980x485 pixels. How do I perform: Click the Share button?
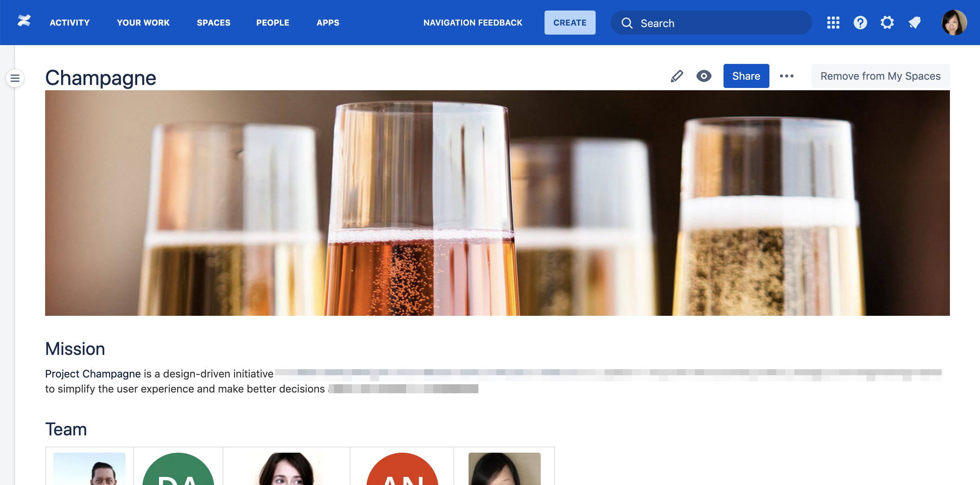pos(746,76)
